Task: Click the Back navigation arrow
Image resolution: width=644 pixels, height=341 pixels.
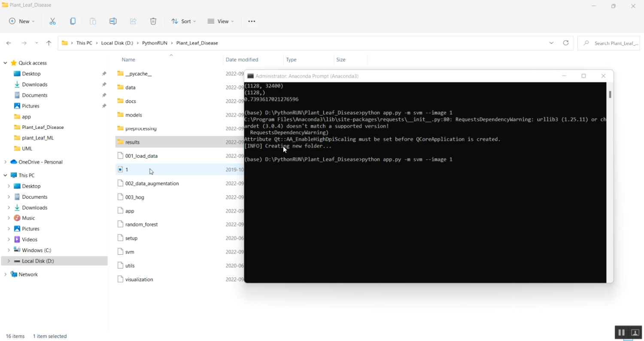Action: [x=9, y=43]
